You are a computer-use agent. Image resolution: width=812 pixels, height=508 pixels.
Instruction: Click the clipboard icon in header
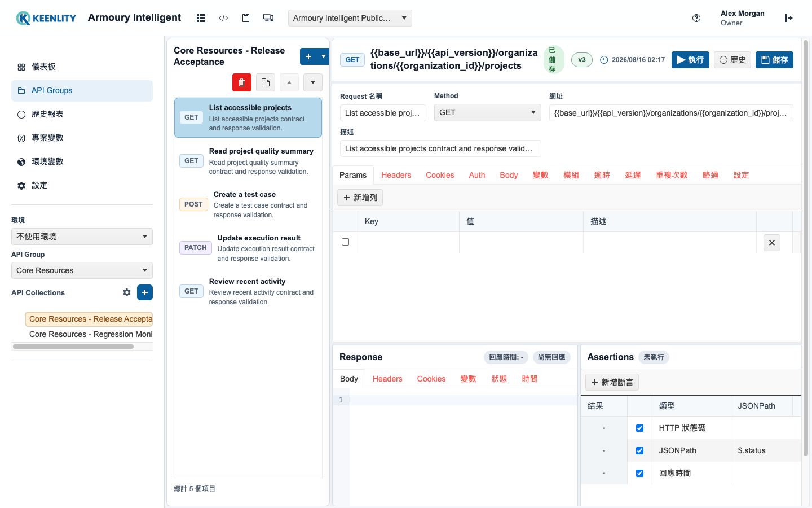246,18
